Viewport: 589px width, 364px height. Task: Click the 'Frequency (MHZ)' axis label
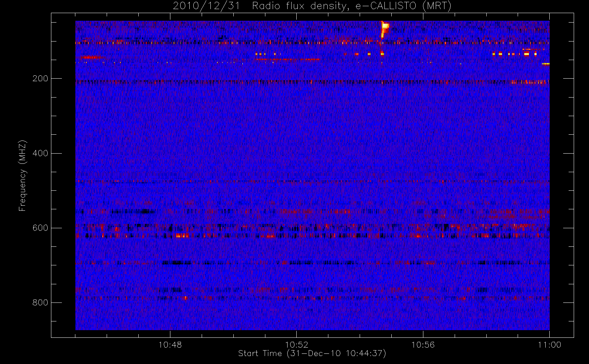23,175
